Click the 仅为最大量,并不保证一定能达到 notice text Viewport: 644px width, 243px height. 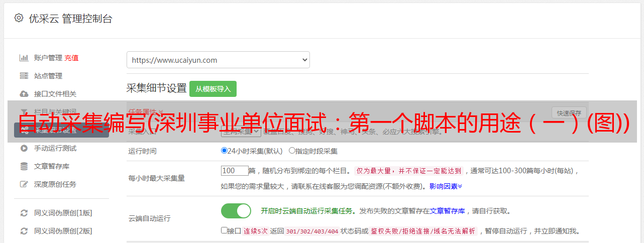pyautogui.click(x=409, y=171)
